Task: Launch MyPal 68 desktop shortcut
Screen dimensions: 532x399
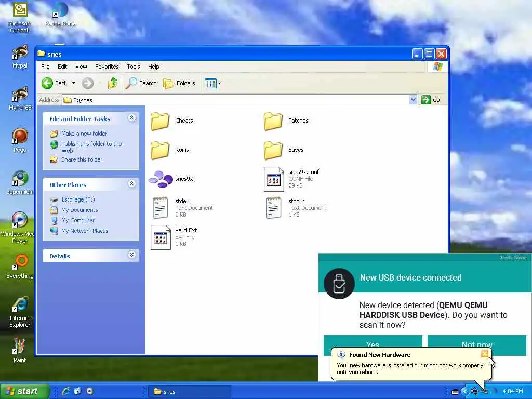Action: pyautogui.click(x=20, y=99)
